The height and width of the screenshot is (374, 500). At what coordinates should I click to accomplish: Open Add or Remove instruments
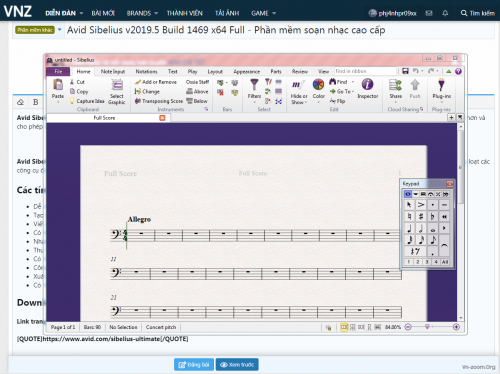click(x=156, y=82)
